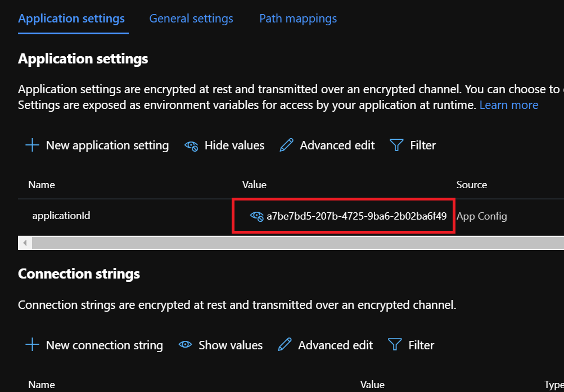Open the Path mappings tab
Viewport: 564px width, 392px height.
click(298, 19)
